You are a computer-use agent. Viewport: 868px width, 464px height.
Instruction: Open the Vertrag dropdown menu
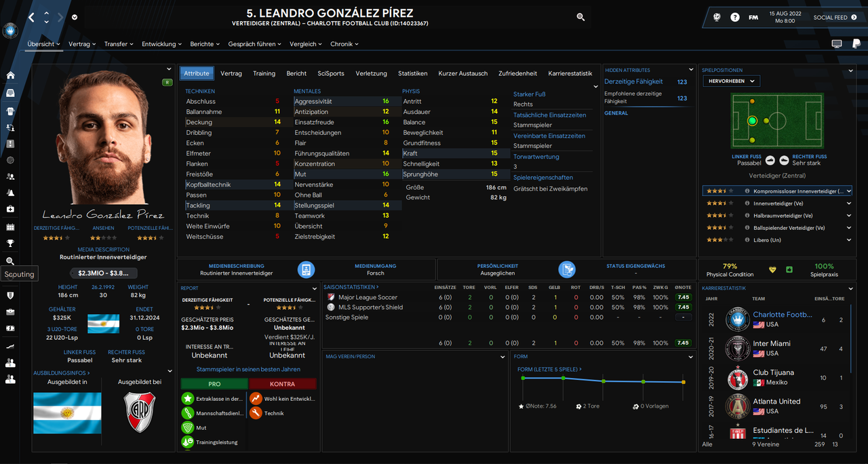click(82, 44)
